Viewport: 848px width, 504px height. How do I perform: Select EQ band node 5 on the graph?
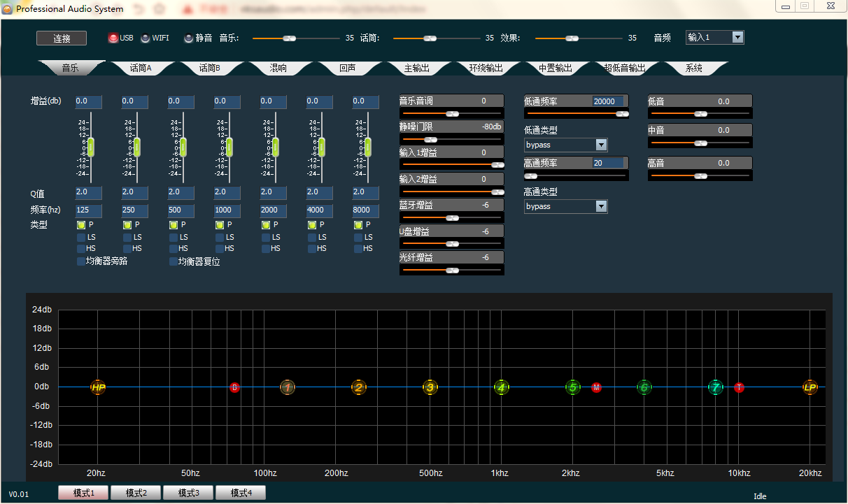tap(573, 387)
